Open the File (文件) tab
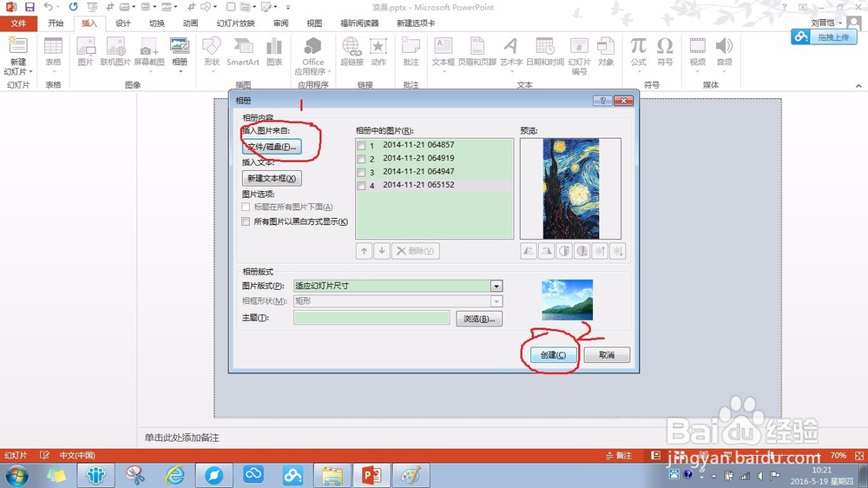 (x=18, y=23)
